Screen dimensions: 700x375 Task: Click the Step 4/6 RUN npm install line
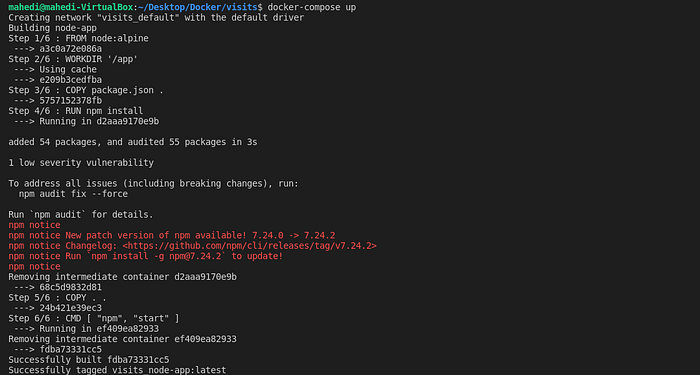coord(75,111)
